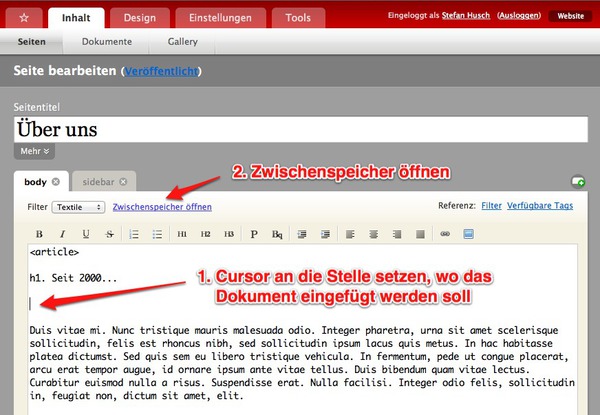Add a new page part with the green plus icon
Viewport: 600px width, 415px height.
coord(578,181)
